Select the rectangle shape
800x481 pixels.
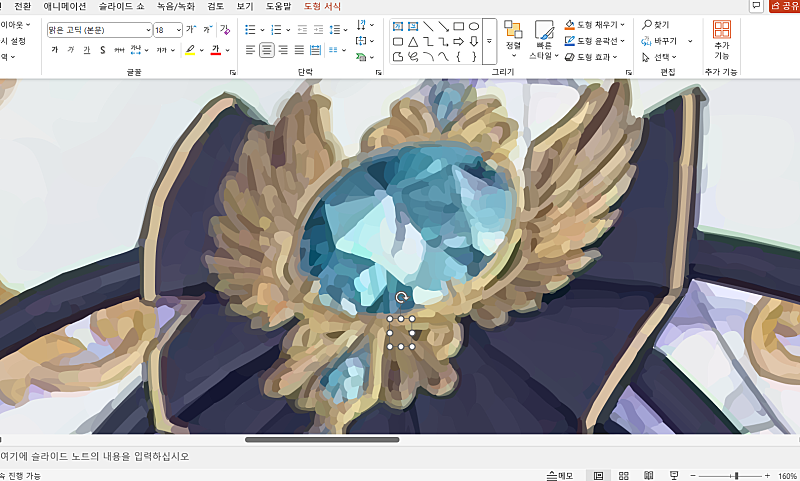(x=459, y=26)
